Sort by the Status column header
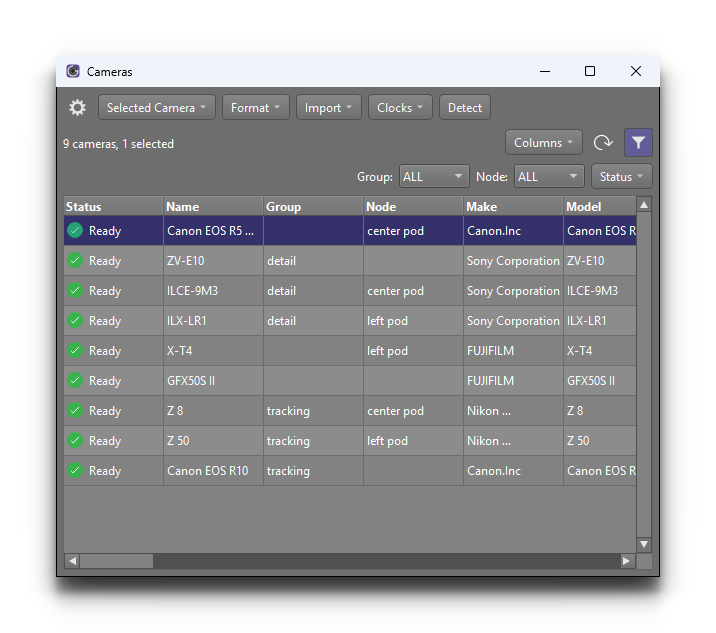Viewport: 716px width, 633px height. pyautogui.click(x=113, y=206)
